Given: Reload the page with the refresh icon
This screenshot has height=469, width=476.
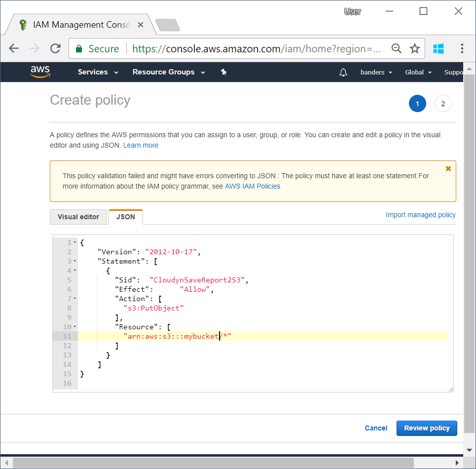Looking at the screenshot, I should 55,48.
